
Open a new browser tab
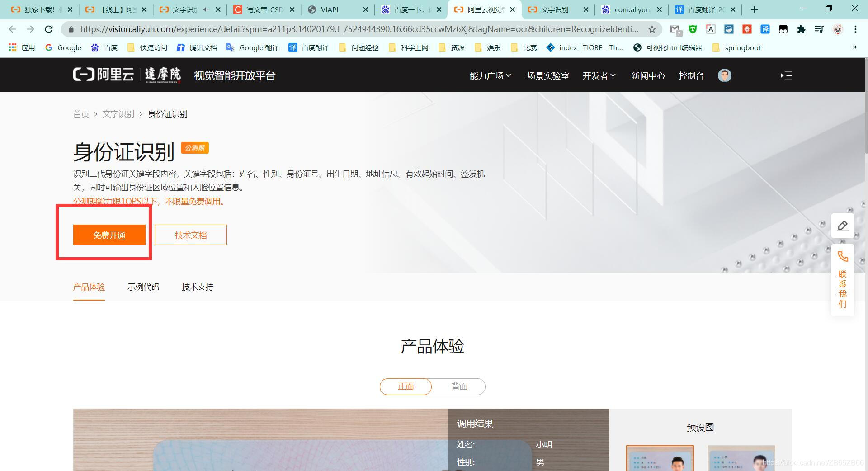click(754, 9)
